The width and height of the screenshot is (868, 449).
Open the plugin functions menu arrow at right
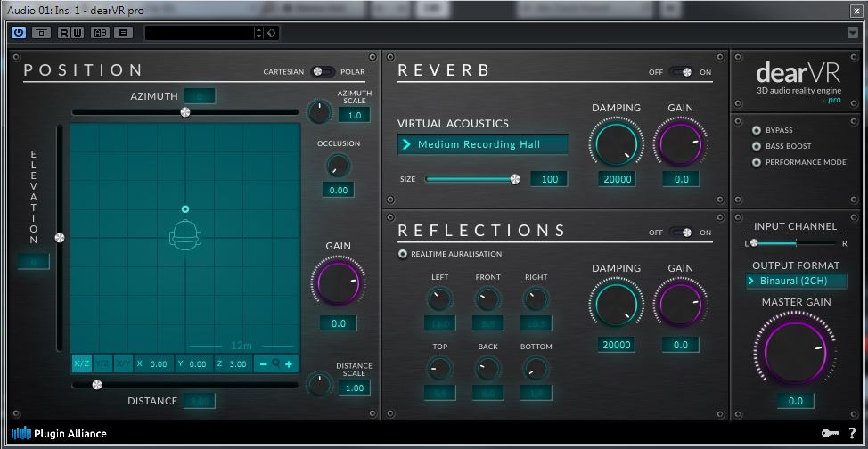coord(853,33)
